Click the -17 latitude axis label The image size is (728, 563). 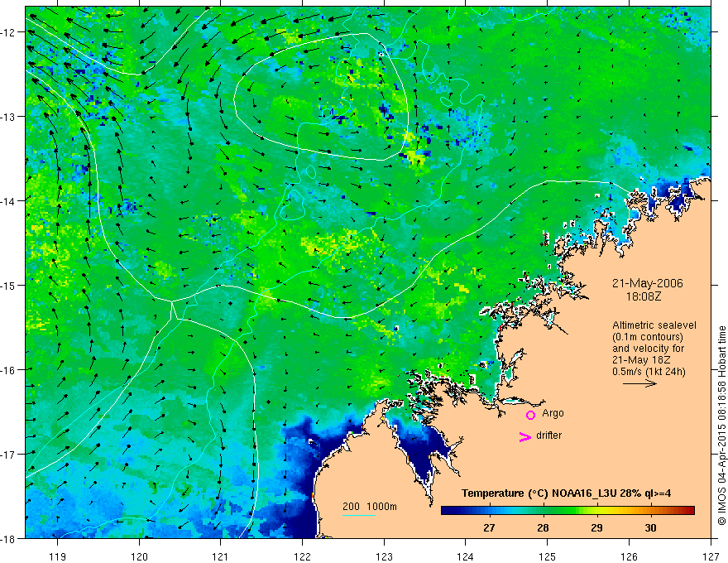pyautogui.click(x=9, y=454)
